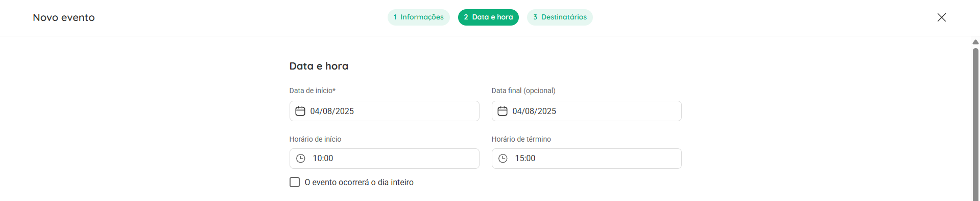Click calendar icon in Data de início field
The width and height of the screenshot is (980, 201).
coord(300,111)
